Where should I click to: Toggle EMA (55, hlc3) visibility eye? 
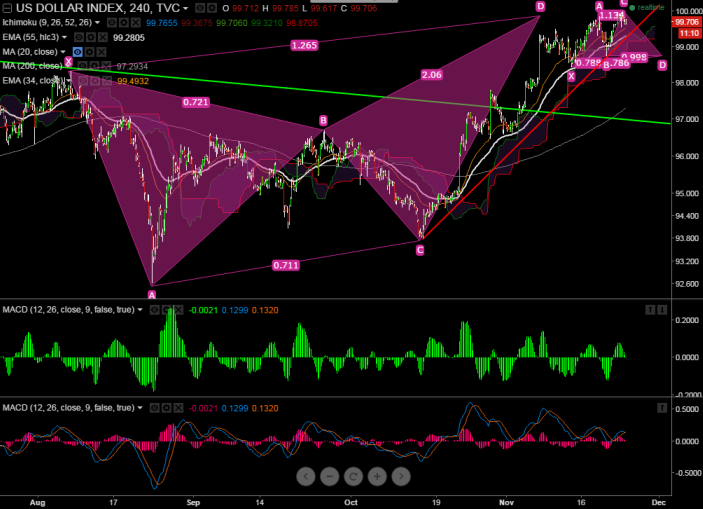[x=79, y=37]
